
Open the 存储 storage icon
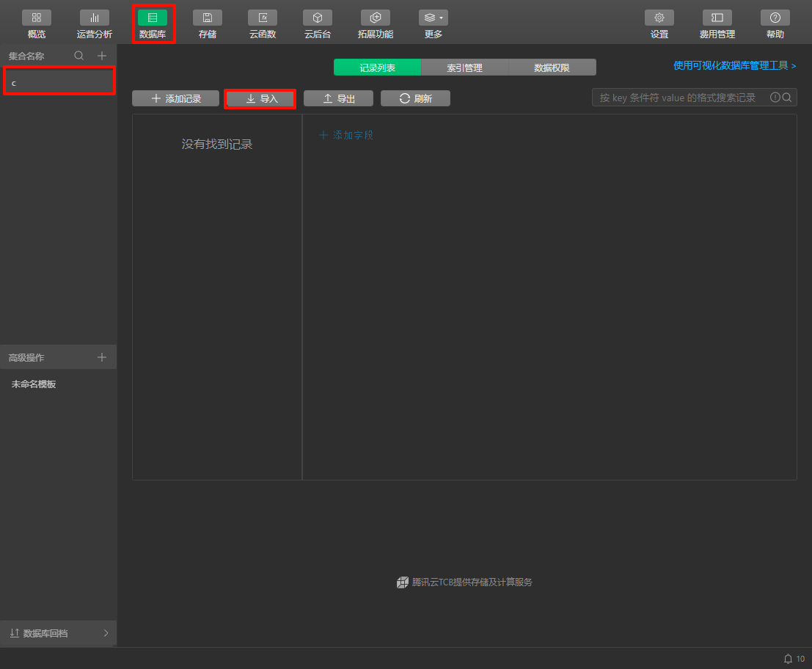click(x=208, y=18)
